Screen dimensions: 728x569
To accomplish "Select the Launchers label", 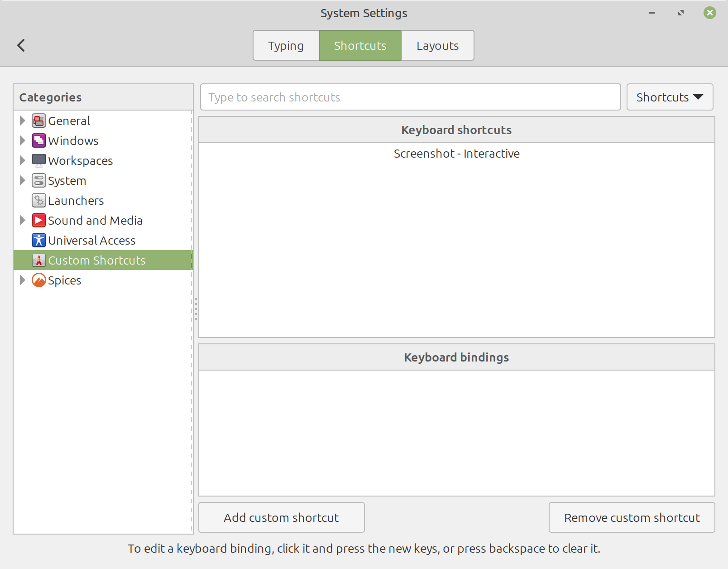I will (76, 201).
